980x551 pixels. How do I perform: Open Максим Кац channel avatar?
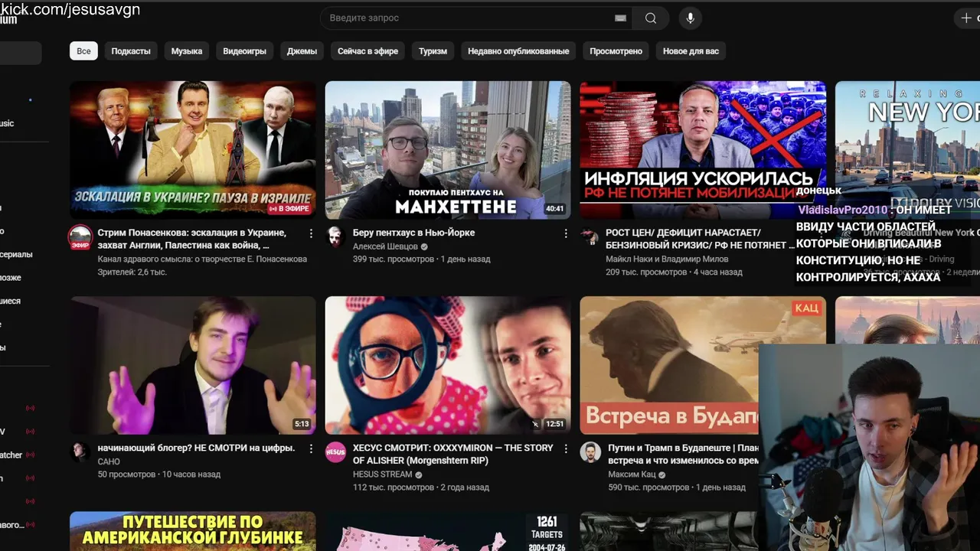(x=590, y=452)
